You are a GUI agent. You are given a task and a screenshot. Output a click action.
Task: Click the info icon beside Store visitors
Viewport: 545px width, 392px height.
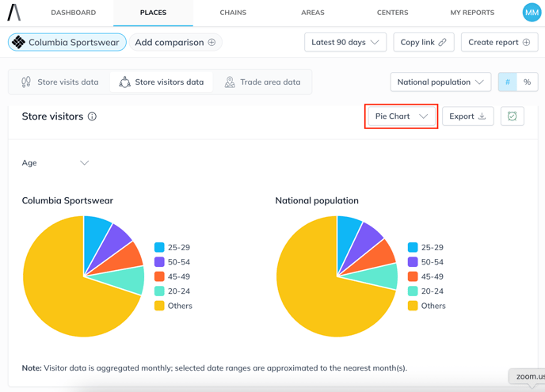click(92, 116)
